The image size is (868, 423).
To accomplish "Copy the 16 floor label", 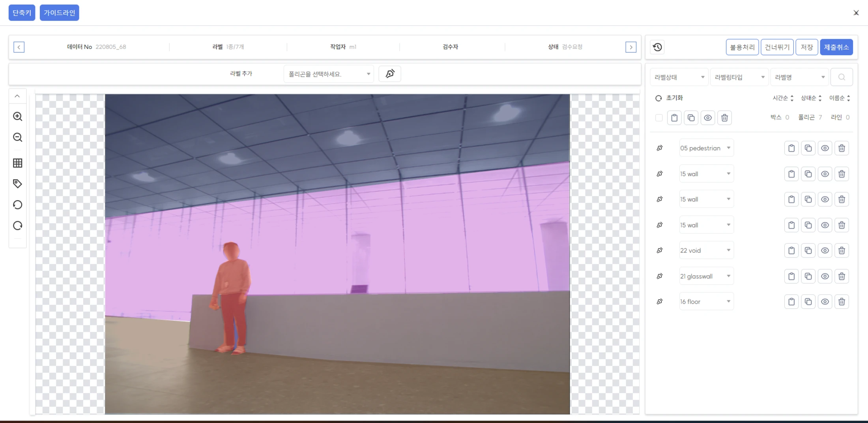I will pyautogui.click(x=808, y=302).
